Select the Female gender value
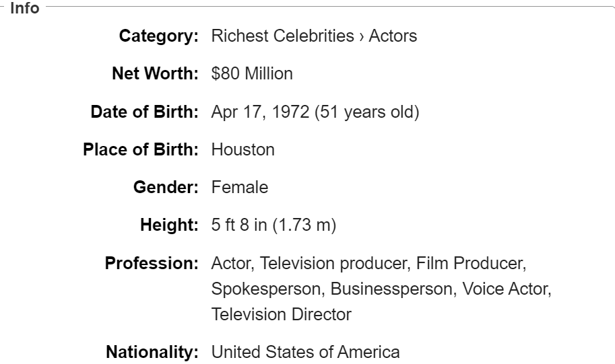Screen dimensions: 615x364 (x=240, y=187)
